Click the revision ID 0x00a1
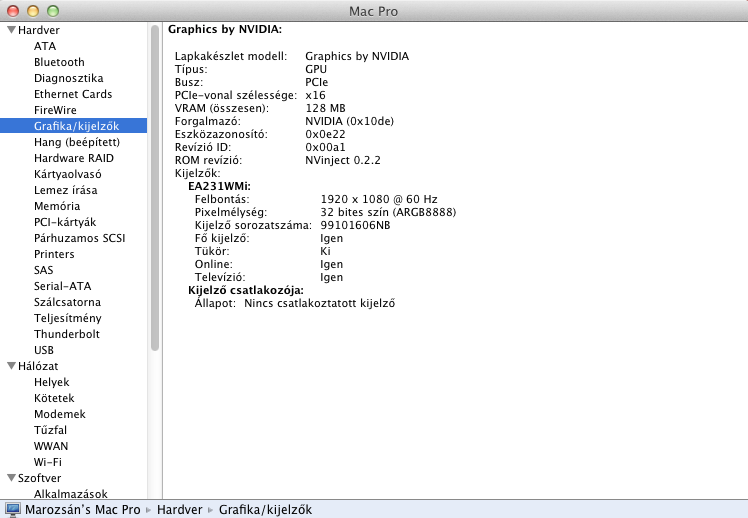 pyautogui.click(x=325, y=147)
